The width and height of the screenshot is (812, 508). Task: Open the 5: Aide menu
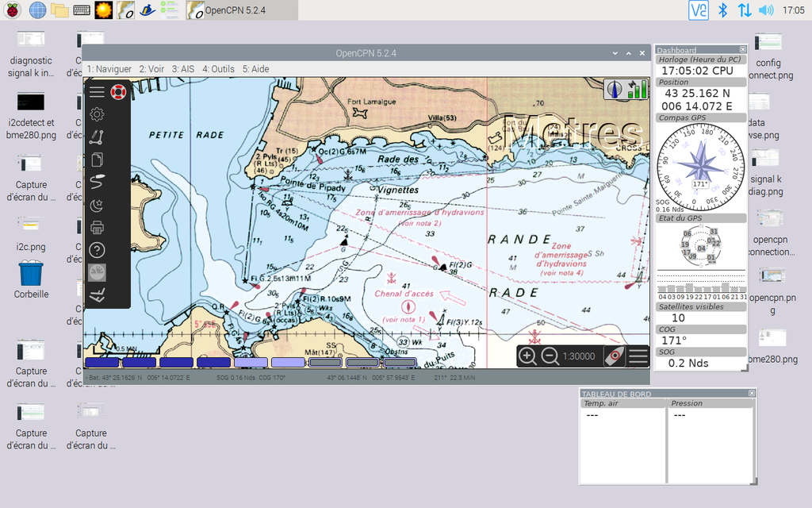coord(256,69)
